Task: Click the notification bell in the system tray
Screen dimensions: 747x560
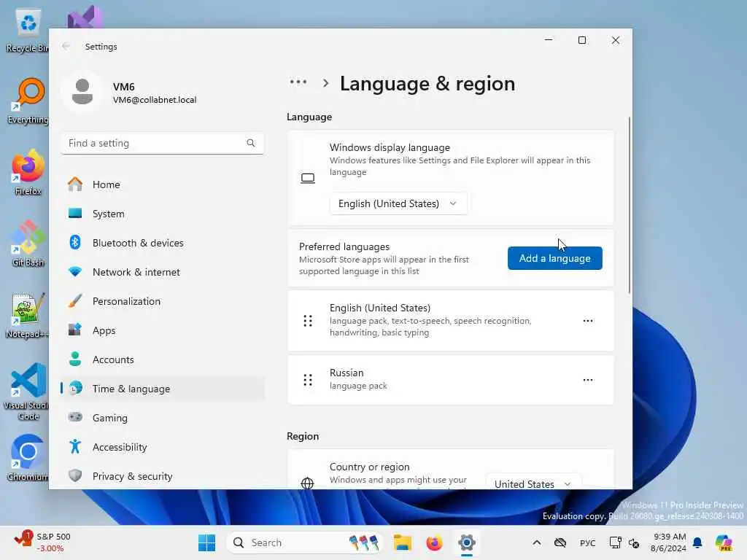Action: (697, 542)
